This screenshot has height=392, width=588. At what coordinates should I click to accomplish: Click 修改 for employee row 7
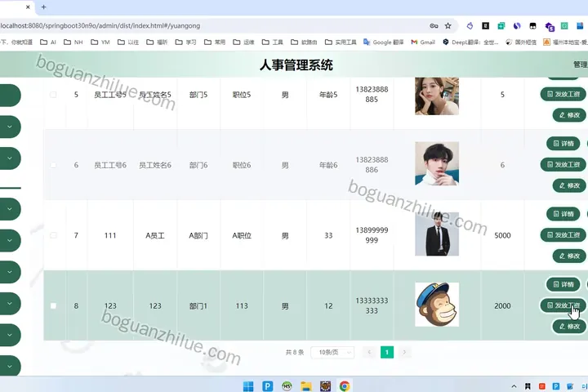[569, 256]
